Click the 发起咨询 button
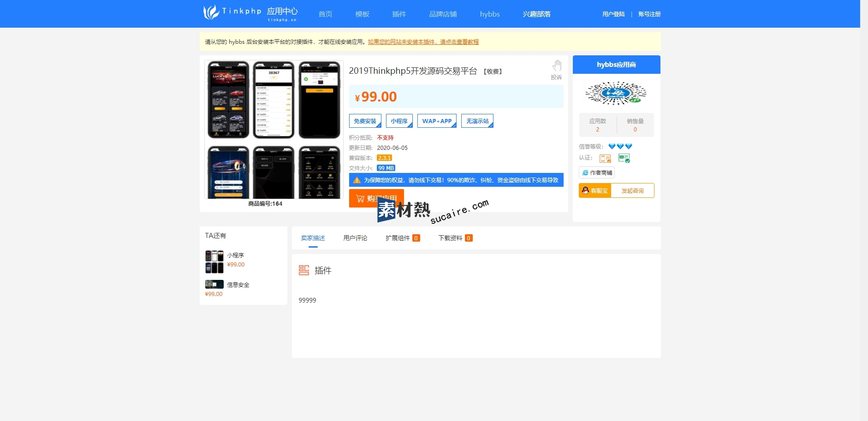The width and height of the screenshot is (868, 421). (632, 190)
